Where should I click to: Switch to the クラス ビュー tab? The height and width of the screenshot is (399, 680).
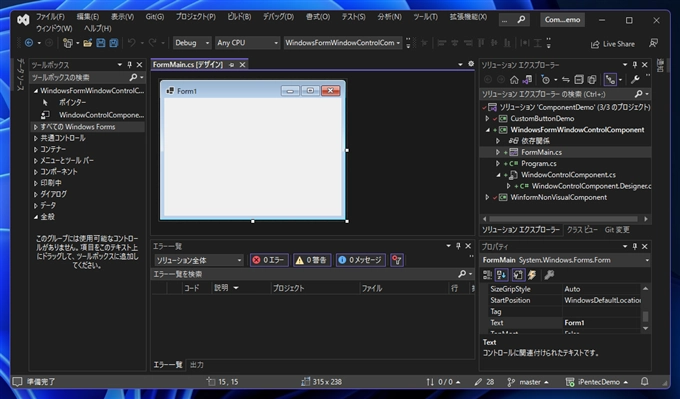tap(582, 230)
